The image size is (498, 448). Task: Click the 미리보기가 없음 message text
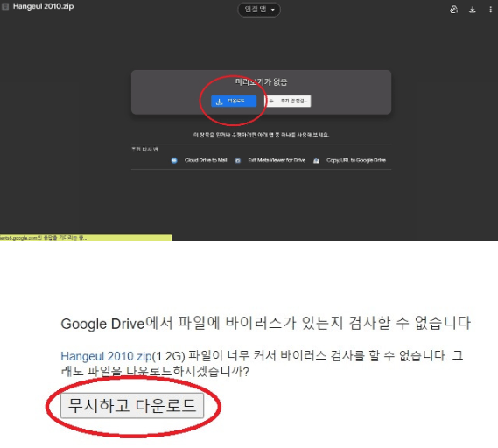[261, 82]
